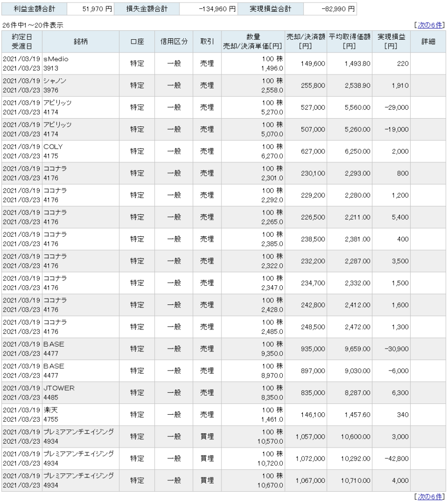Click the settlement amount 255,800
The height and width of the screenshot is (502, 448).
[313, 85]
